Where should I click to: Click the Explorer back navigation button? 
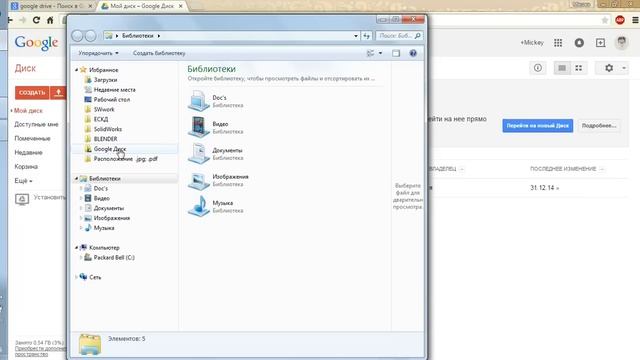(77, 36)
